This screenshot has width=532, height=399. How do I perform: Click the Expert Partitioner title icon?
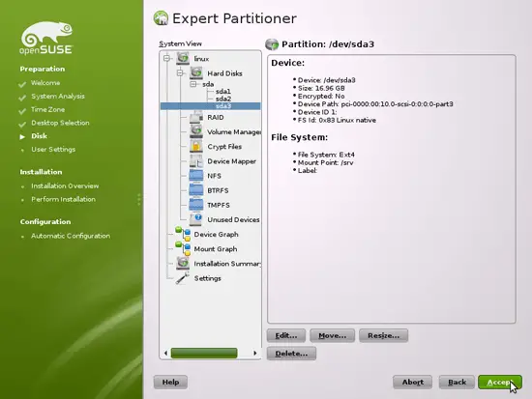click(161, 18)
